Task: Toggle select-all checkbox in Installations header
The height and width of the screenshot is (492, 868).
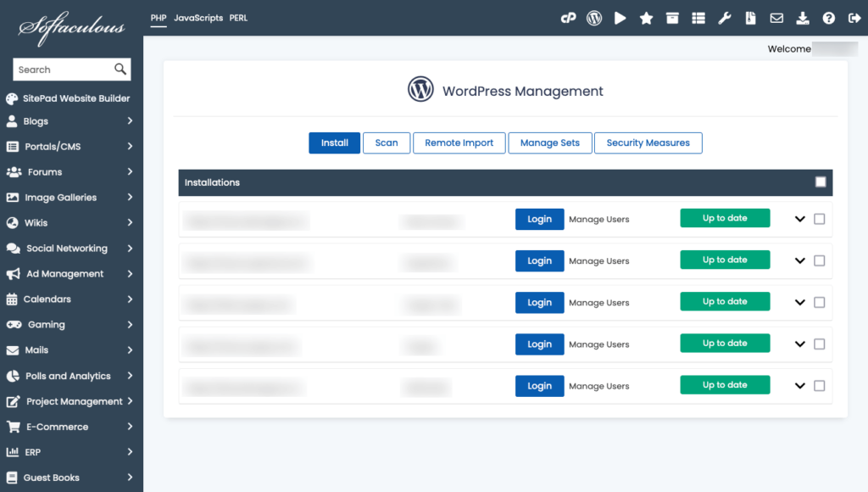Action: coord(821,182)
